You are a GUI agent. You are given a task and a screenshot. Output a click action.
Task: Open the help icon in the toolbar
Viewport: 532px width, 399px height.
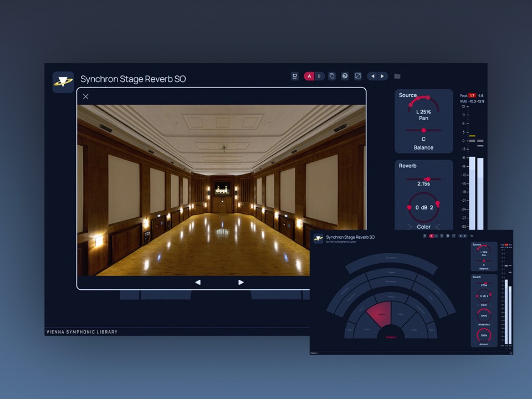coord(345,76)
